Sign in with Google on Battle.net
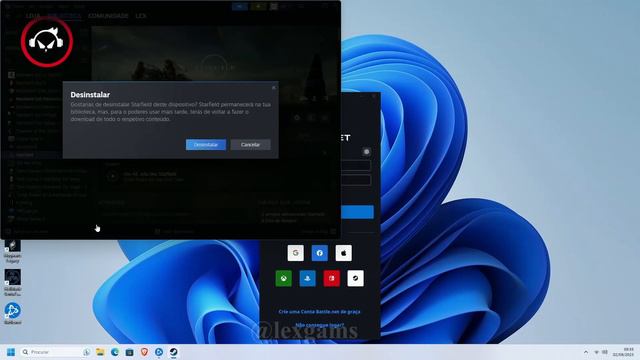This screenshot has width=640, height=360. click(296, 253)
